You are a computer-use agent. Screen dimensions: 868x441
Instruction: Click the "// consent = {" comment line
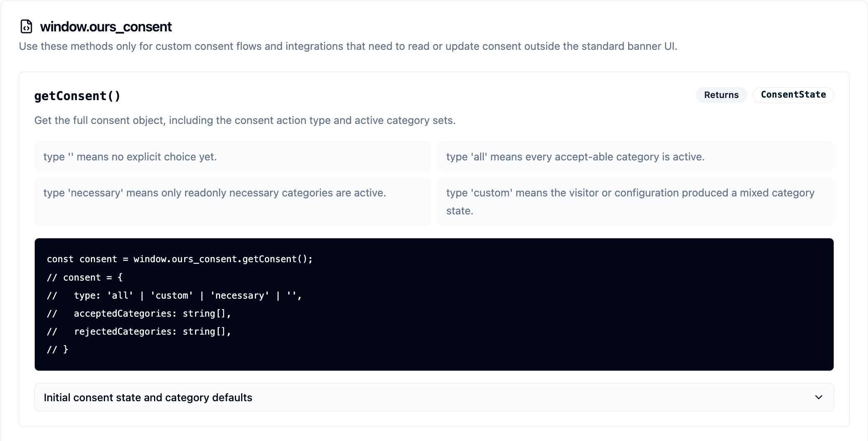(x=85, y=277)
